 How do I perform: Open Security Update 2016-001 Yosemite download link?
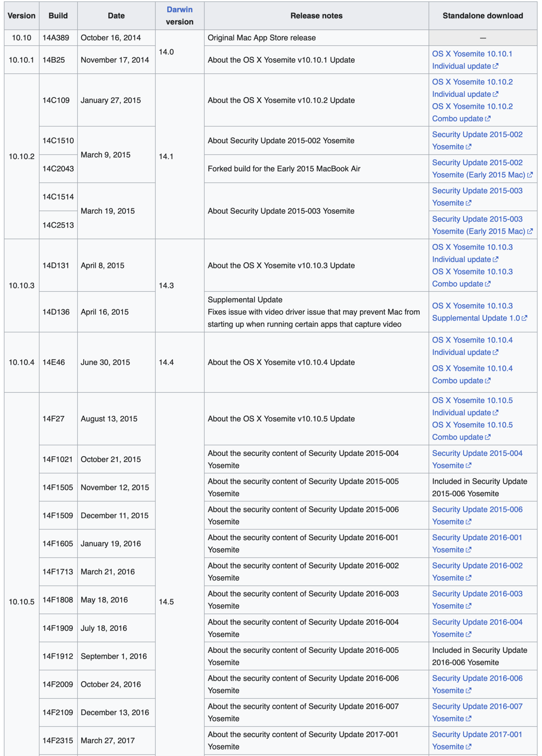tap(477, 544)
